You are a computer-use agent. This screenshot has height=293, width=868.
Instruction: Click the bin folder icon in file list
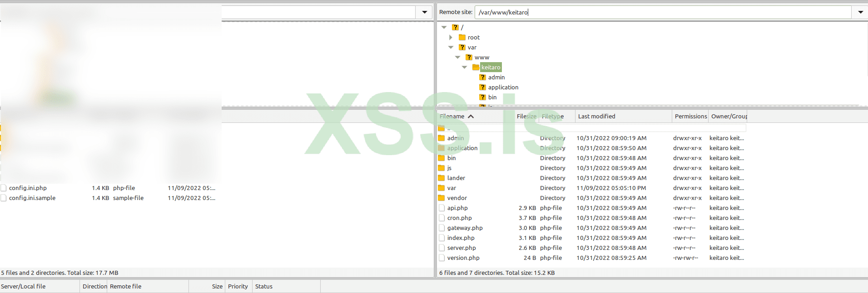tap(441, 158)
